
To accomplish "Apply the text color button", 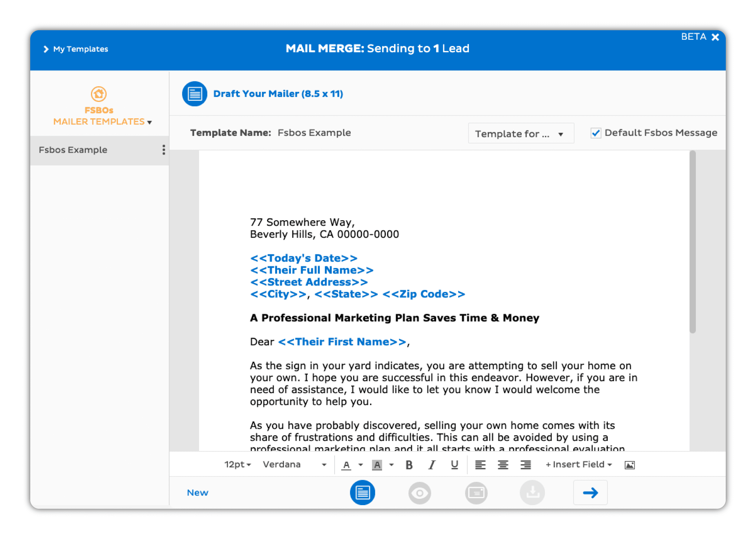I will click(x=346, y=465).
